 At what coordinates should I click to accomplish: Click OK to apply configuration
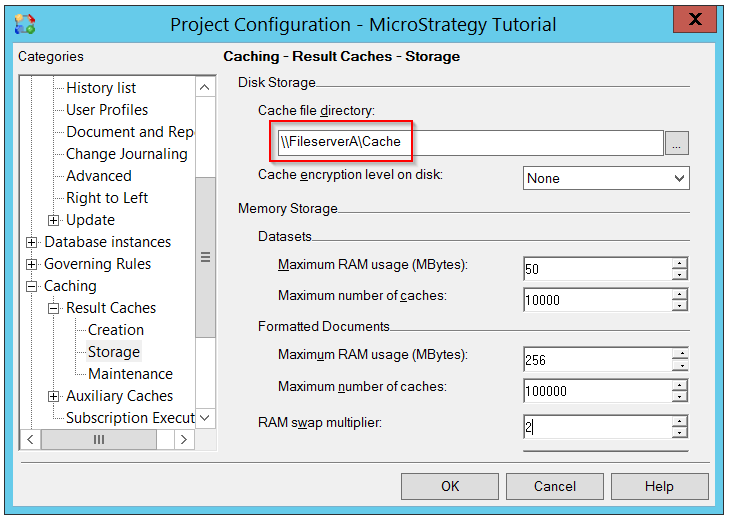450,486
